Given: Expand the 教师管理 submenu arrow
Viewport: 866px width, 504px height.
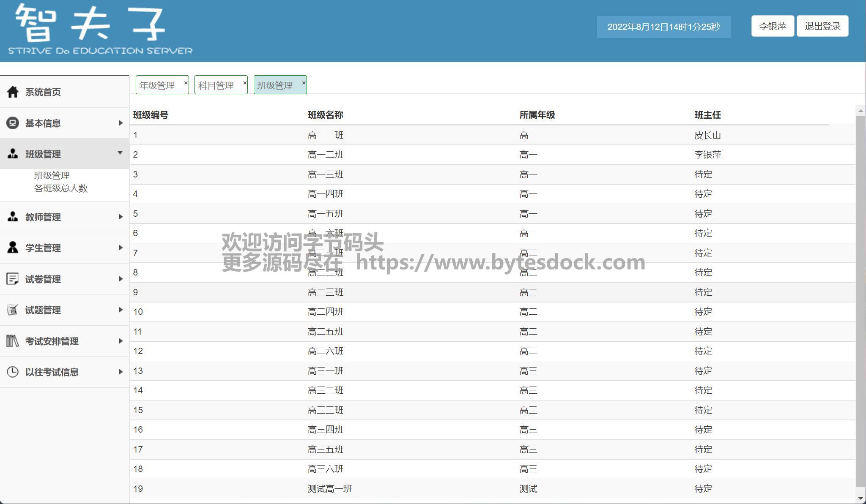Looking at the screenshot, I should pyautogui.click(x=121, y=217).
